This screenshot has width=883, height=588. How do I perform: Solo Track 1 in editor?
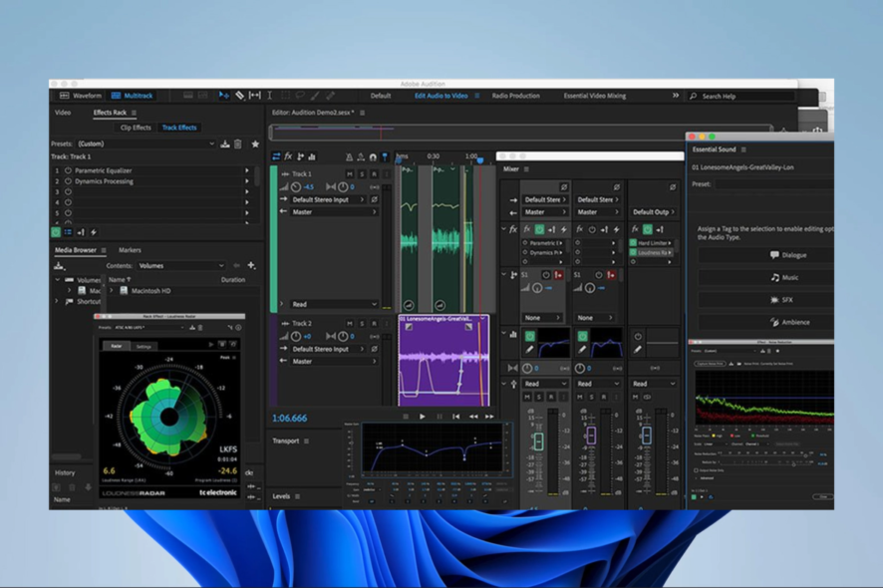pyautogui.click(x=362, y=174)
